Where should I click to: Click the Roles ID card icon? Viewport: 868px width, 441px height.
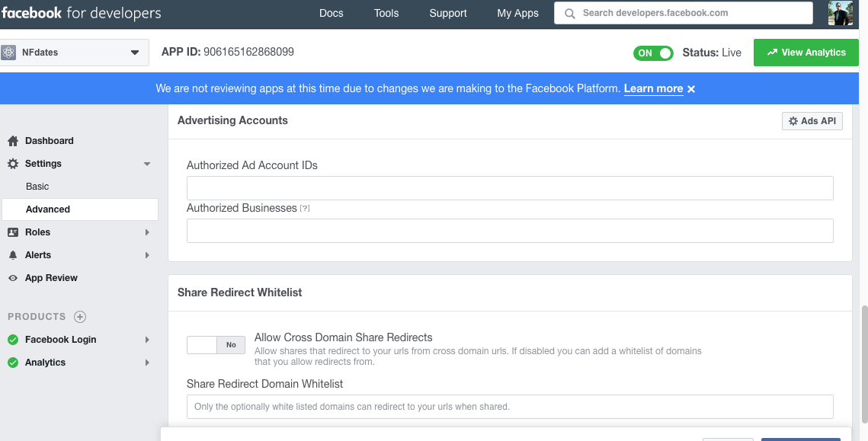[x=13, y=232]
